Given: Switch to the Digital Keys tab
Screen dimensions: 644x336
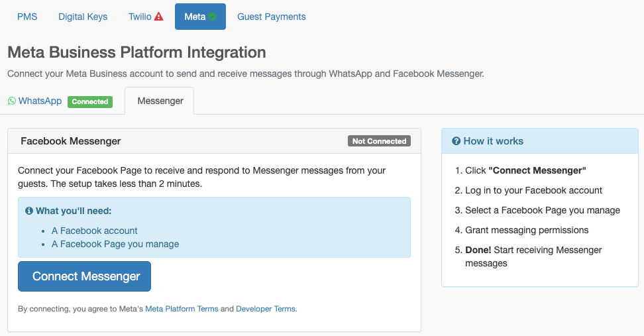Looking at the screenshot, I should pyautogui.click(x=83, y=17).
